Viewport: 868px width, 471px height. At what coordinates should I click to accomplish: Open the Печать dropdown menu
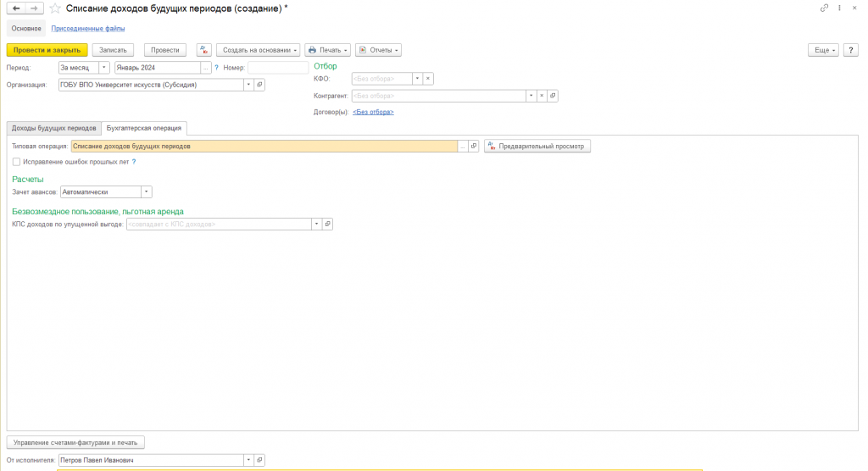point(328,50)
